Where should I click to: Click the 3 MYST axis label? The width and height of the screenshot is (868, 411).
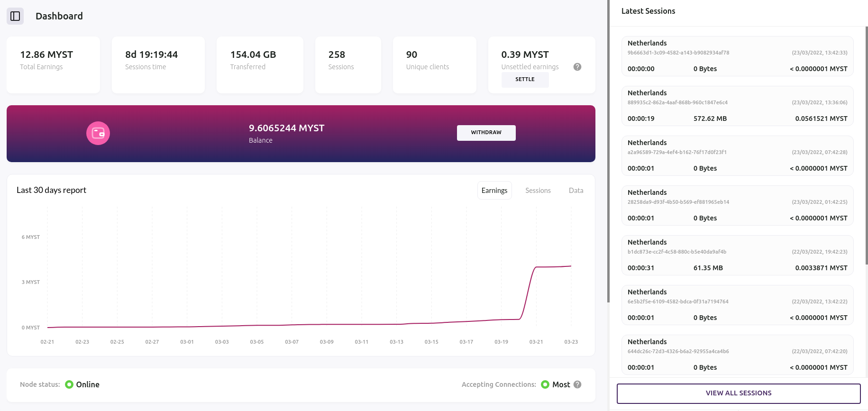coord(31,282)
